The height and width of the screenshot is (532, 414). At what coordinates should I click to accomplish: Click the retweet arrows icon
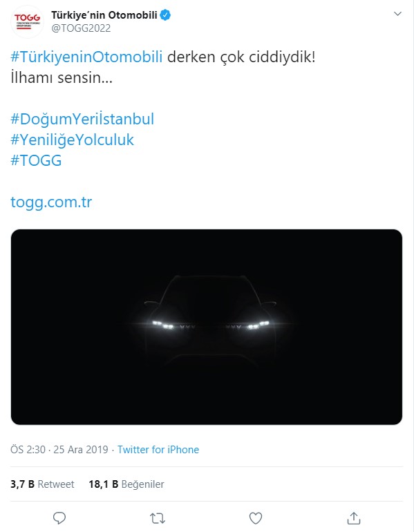pyautogui.click(x=158, y=518)
